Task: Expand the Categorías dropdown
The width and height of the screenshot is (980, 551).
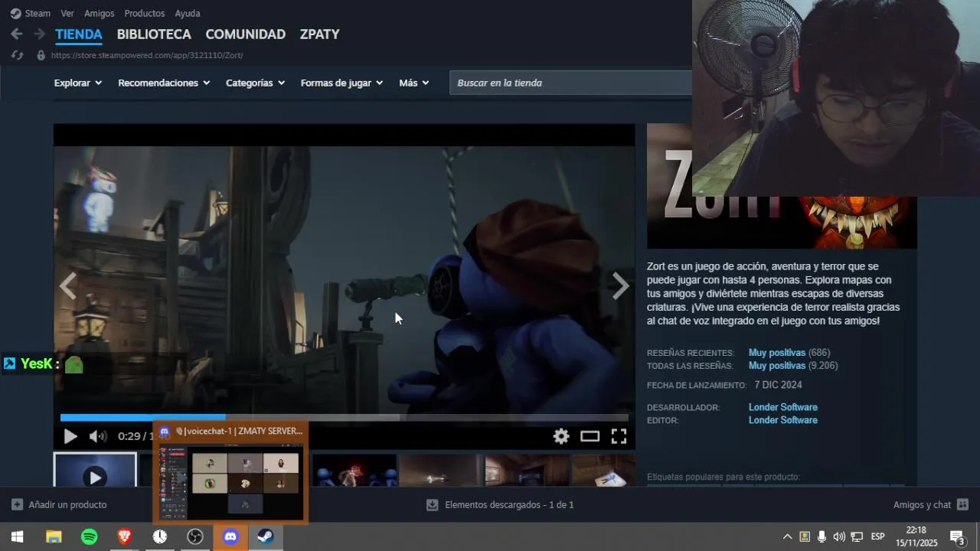Action: click(x=255, y=83)
